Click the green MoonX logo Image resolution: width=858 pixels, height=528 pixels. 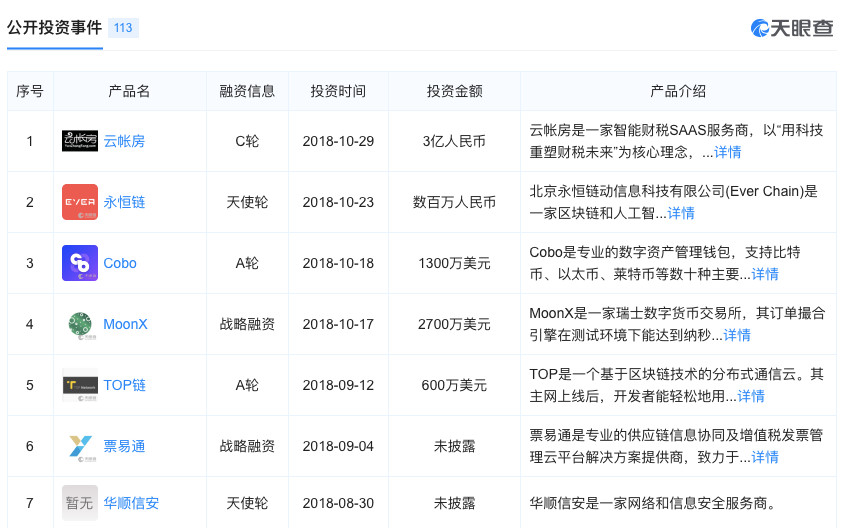coord(80,324)
